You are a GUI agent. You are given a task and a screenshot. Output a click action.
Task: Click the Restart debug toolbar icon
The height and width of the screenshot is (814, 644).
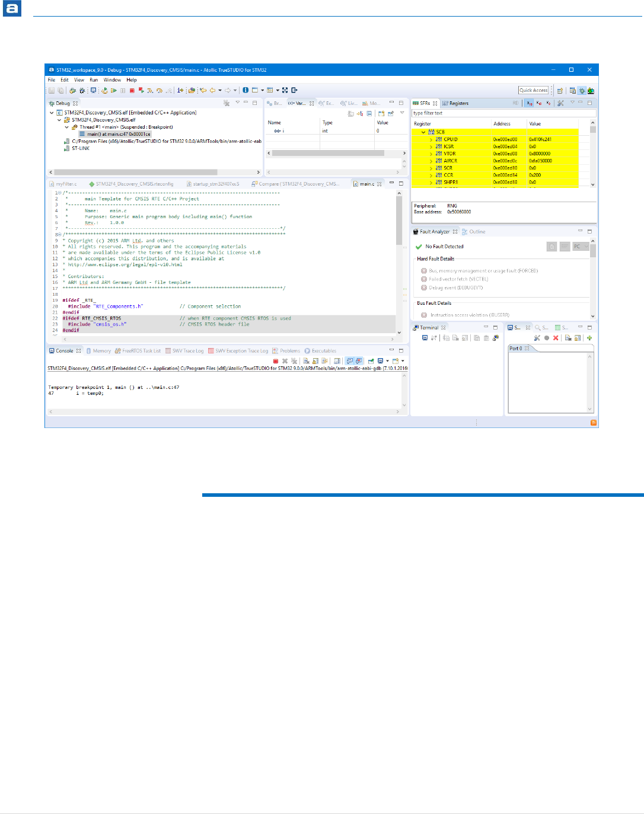coord(104,90)
